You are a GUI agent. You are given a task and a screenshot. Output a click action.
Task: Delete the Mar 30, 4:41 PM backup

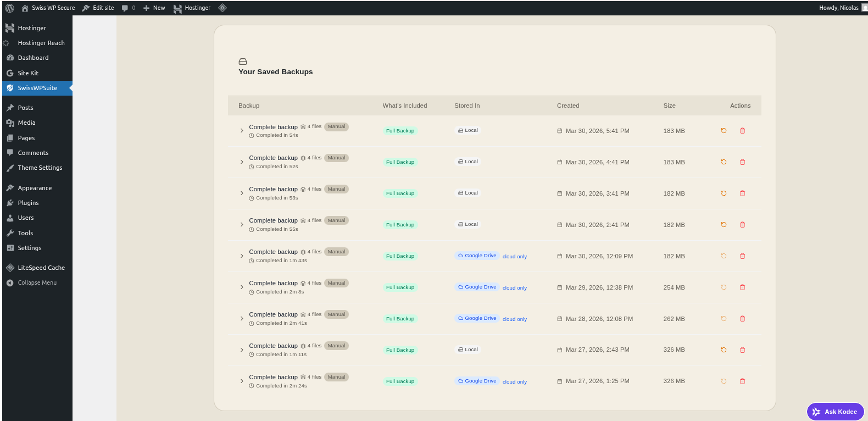(742, 162)
